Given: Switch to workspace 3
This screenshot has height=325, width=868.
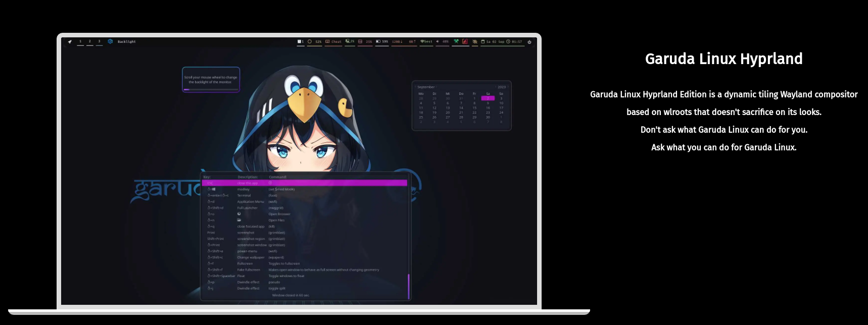Looking at the screenshot, I should pos(99,42).
